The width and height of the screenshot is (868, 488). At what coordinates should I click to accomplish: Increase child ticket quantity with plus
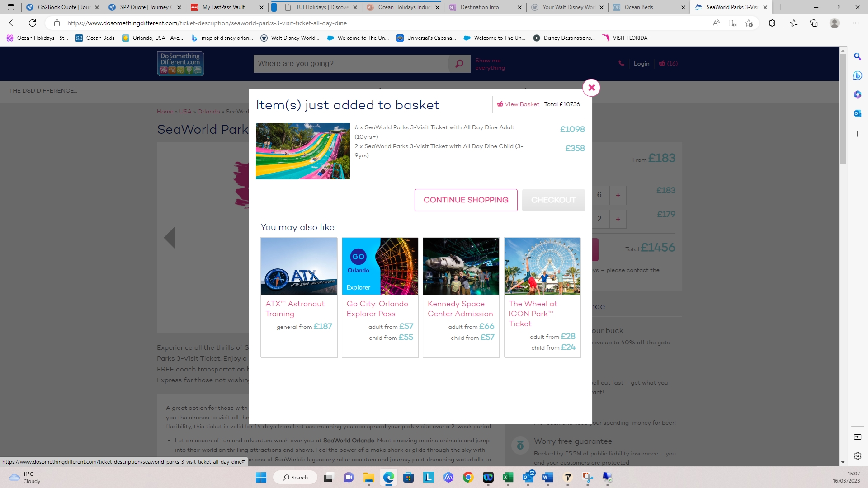point(618,219)
